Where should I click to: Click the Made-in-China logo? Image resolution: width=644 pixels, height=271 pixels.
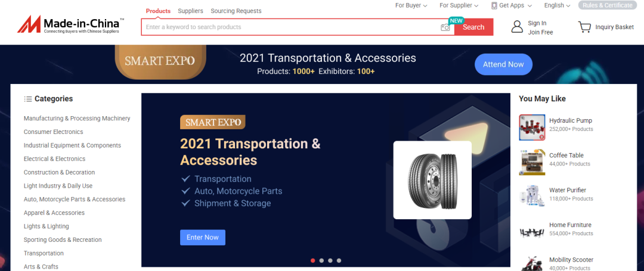[70, 24]
